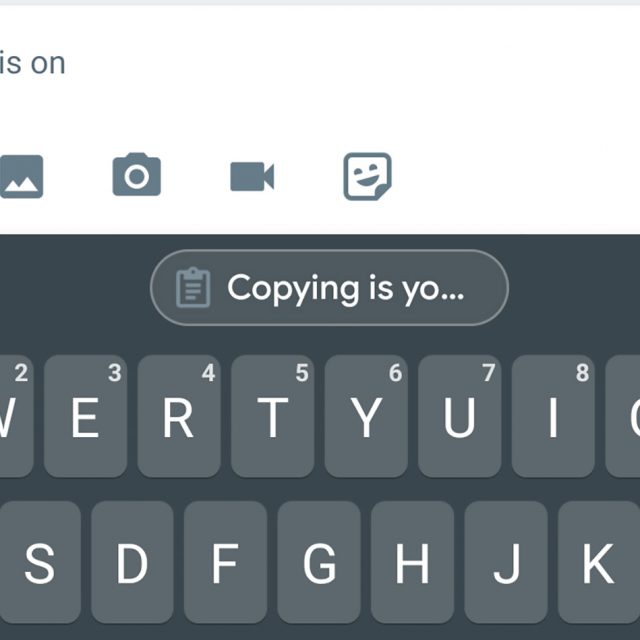The width and height of the screenshot is (640, 640).
Task: Tap the video camera icon
Action: coord(252,176)
